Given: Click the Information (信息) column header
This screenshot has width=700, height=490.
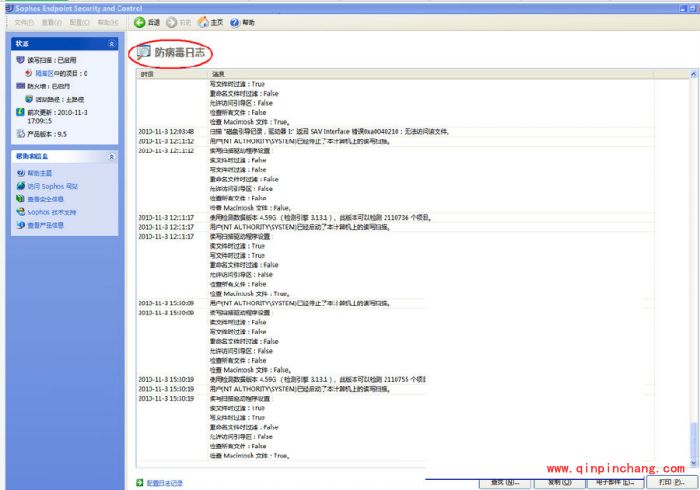Looking at the screenshot, I should point(431,74).
